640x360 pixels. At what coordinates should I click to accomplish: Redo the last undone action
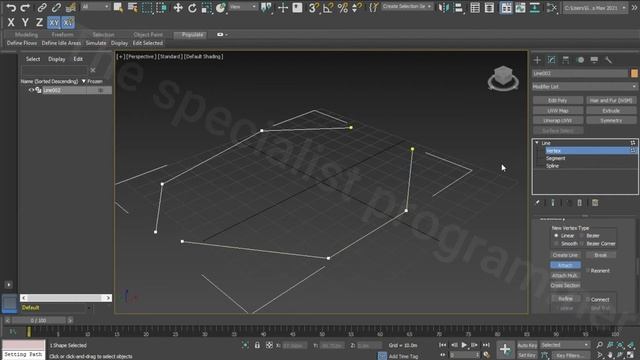tap(25, 8)
